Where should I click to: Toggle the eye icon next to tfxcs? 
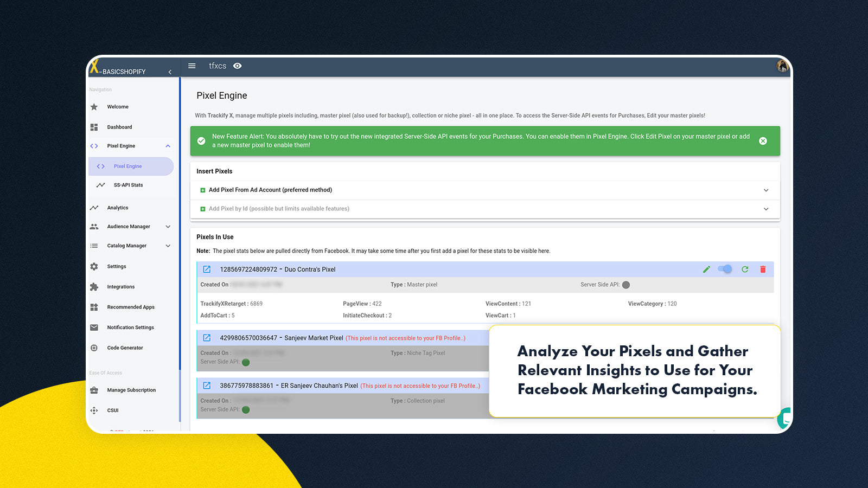[x=238, y=66]
